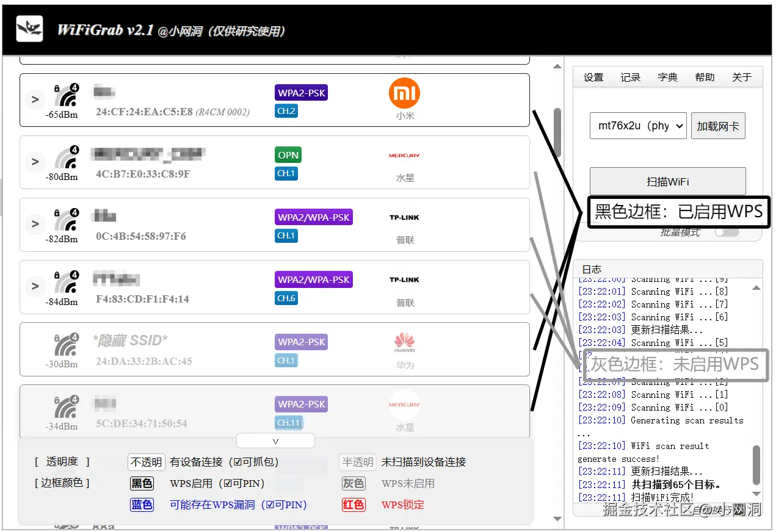Expand the 4C:B7:E0:33:C8:9F network entry
The width and height of the screenshot is (776, 532).
point(35,162)
